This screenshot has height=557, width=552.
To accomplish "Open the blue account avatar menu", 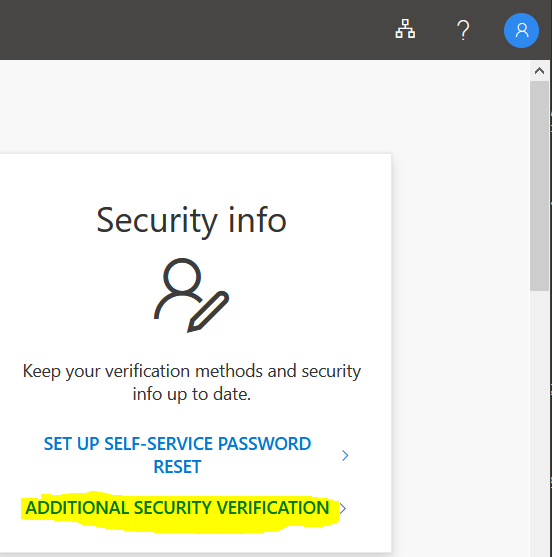I will point(521,31).
